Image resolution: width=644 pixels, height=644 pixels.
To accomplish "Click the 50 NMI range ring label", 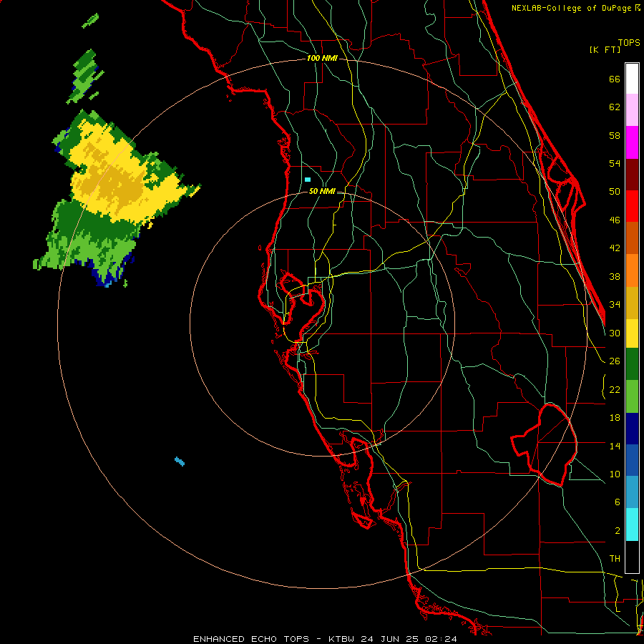I will pos(321,191).
